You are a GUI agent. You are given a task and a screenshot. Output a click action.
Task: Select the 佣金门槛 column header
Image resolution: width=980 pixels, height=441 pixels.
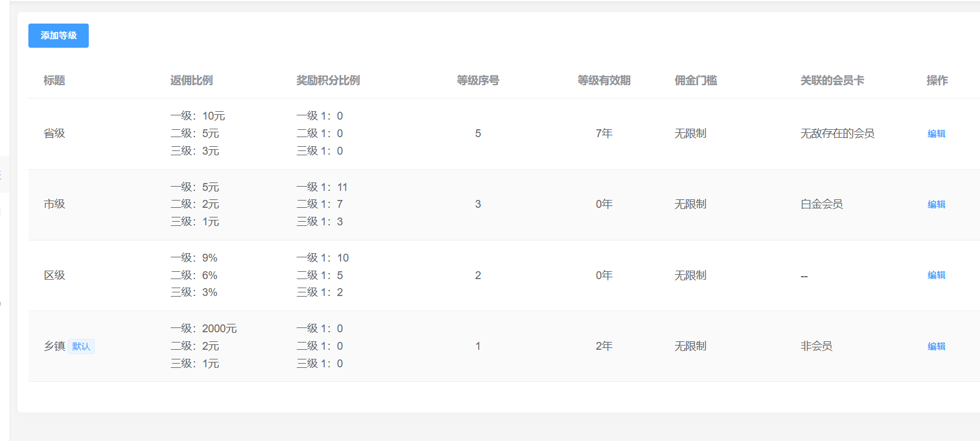(696, 80)
